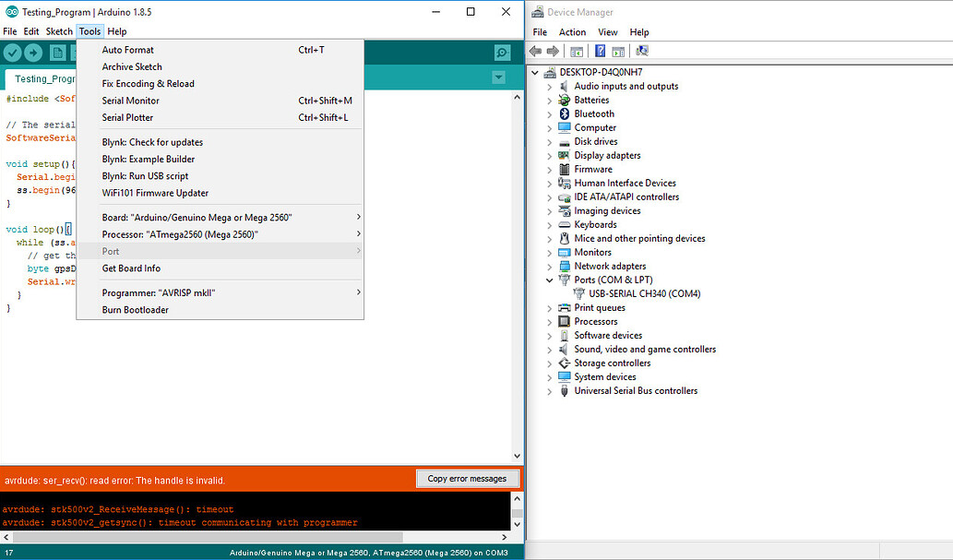Click the Verify (checkmark) sketch button
Image resolution: width=953 pixels, height=560 pixels.
click(x=12, y=53)
